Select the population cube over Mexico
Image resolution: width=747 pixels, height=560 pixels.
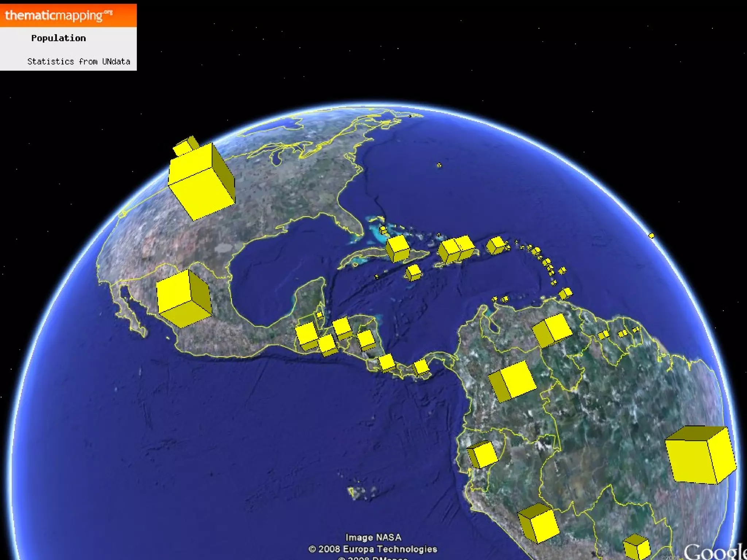click(184, 298)
